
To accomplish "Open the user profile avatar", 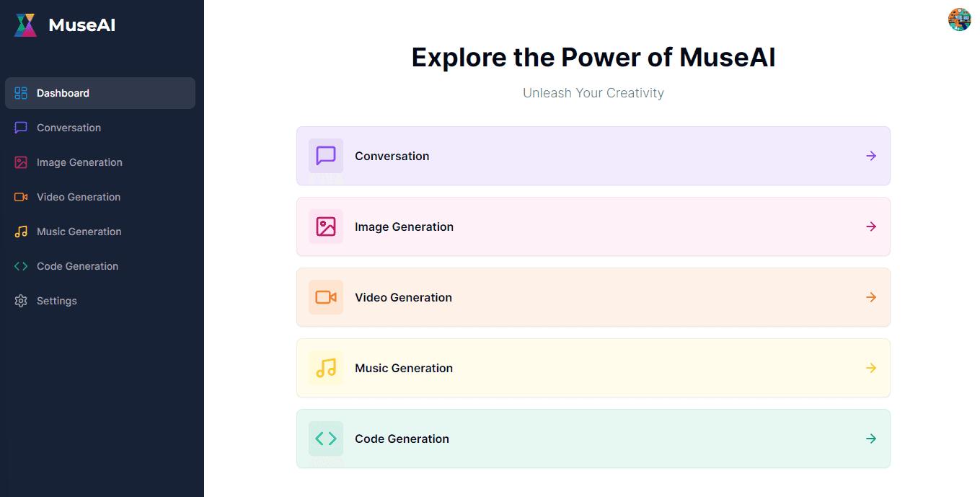I will (959, 19).
